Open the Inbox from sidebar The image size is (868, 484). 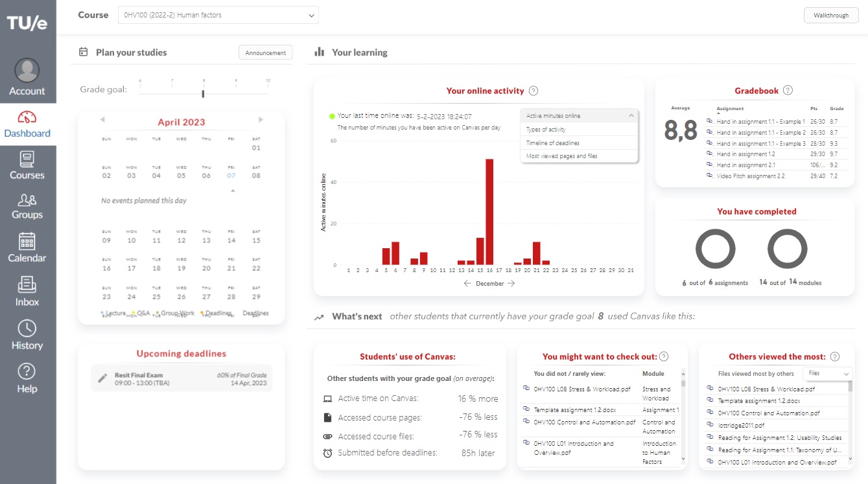pyautogui.click(x=27, y=292)
